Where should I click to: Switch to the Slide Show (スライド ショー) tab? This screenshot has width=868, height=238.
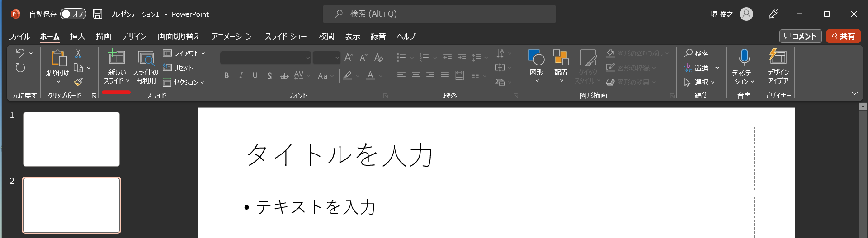pyautogui.click(x=286, y=36)
